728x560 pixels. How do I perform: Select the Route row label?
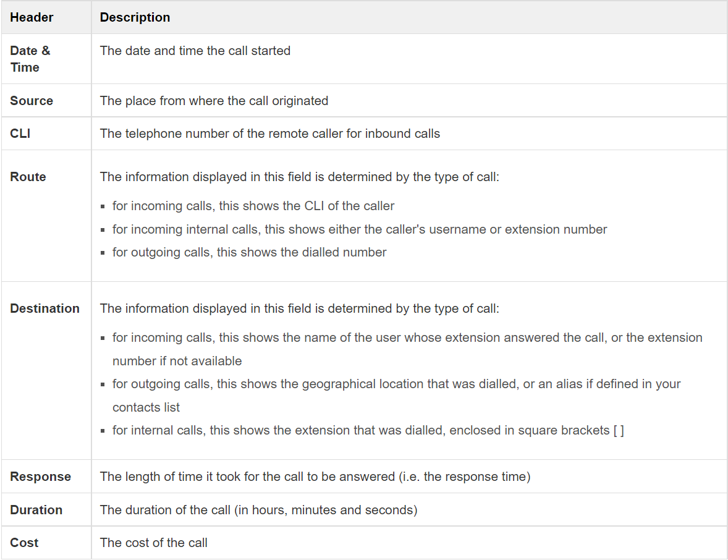pyautogui.click(x=28, y=177)
